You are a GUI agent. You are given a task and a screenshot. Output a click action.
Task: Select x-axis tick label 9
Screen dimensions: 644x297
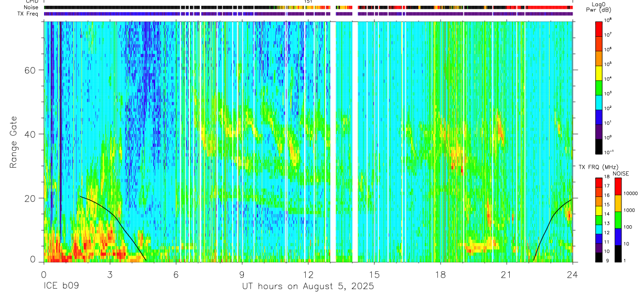242,273
